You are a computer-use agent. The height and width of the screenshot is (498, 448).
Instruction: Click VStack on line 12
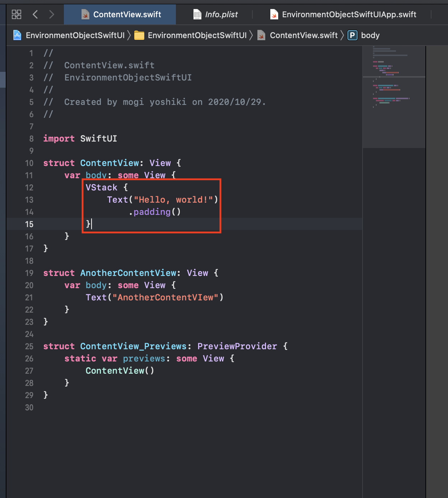point(102,188)
